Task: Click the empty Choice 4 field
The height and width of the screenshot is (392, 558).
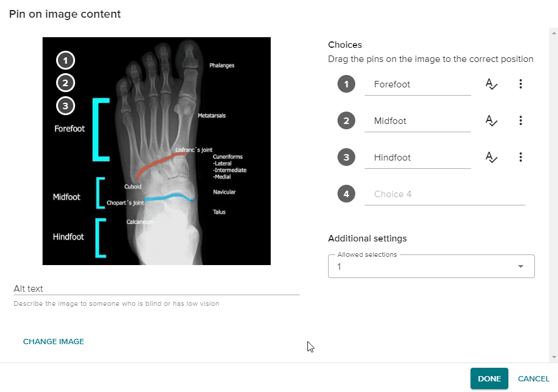Action: [x=445, y=194]
